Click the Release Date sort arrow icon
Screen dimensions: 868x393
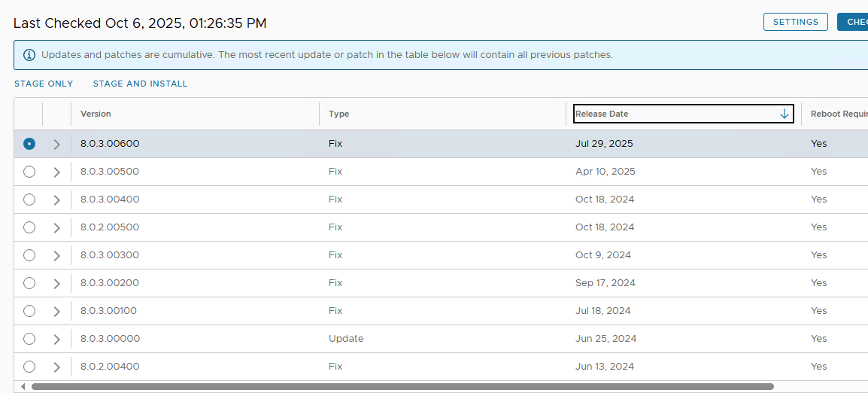click(785, 114)
